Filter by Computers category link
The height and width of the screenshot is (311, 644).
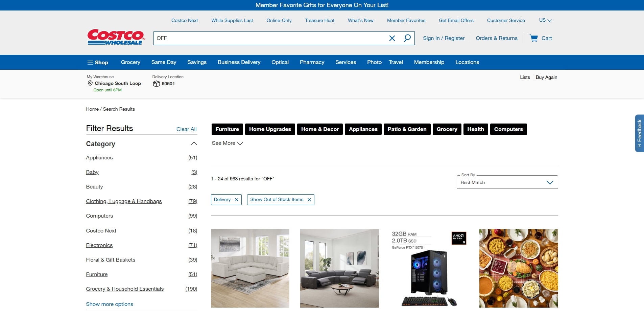click(x=99, y=216)
